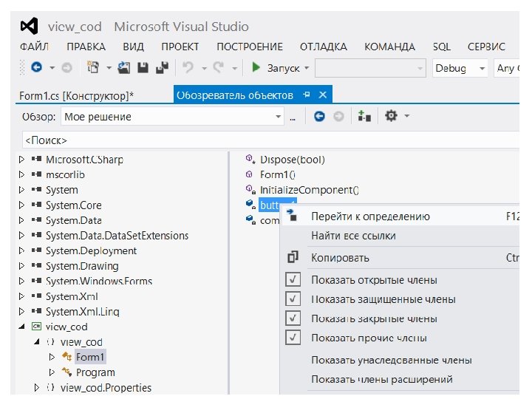
Task: Select the Dispose(bool) member
Action: [292, 159]
